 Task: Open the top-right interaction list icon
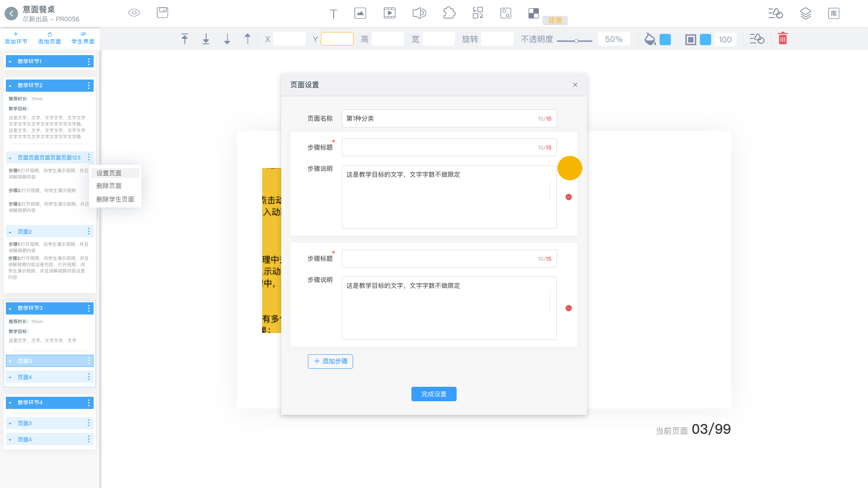coord(775,13)
